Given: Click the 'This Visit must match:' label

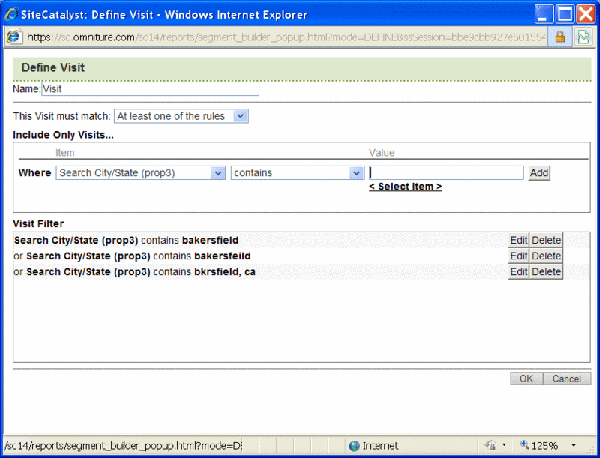Looking at the screenshot, I should coord(62,116).
